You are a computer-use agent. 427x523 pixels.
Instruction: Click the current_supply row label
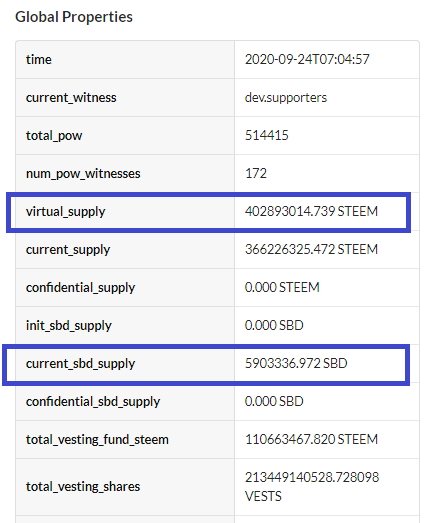[x=68, y=250]
